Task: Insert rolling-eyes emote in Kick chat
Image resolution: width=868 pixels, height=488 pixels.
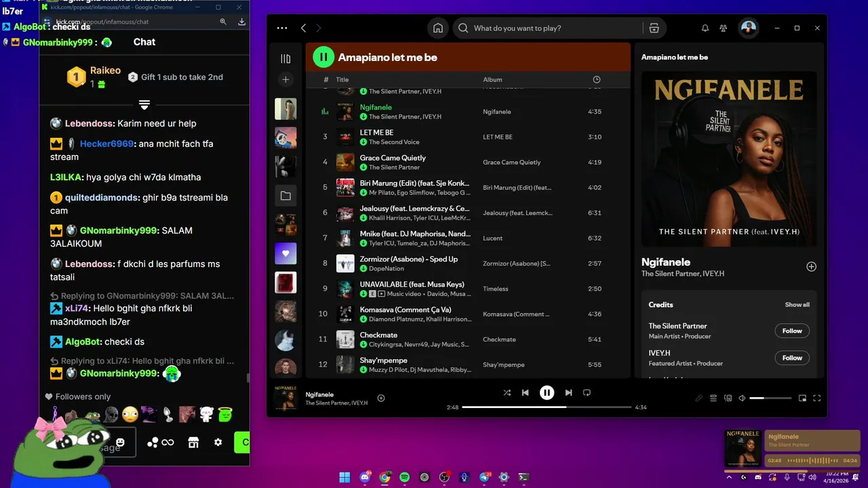Action: click(130, 414)
